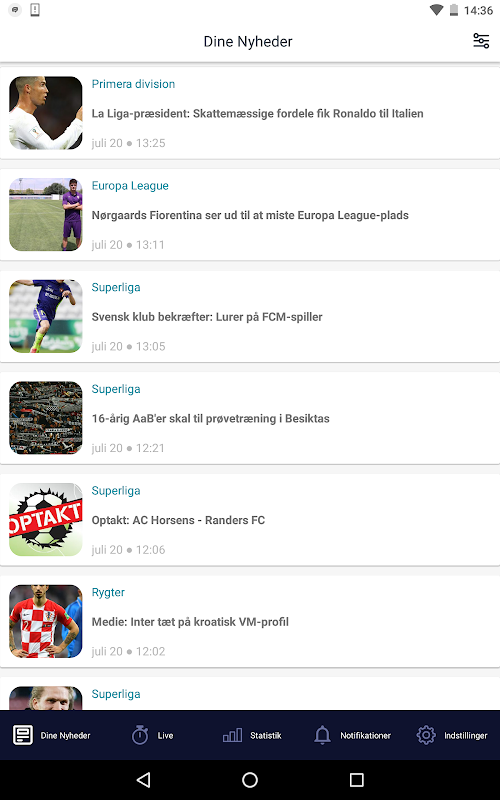Image resolution: width=500 pixels, height=800 pixels.
Task: Tap the Rygter category label
Action: point(108,592)
